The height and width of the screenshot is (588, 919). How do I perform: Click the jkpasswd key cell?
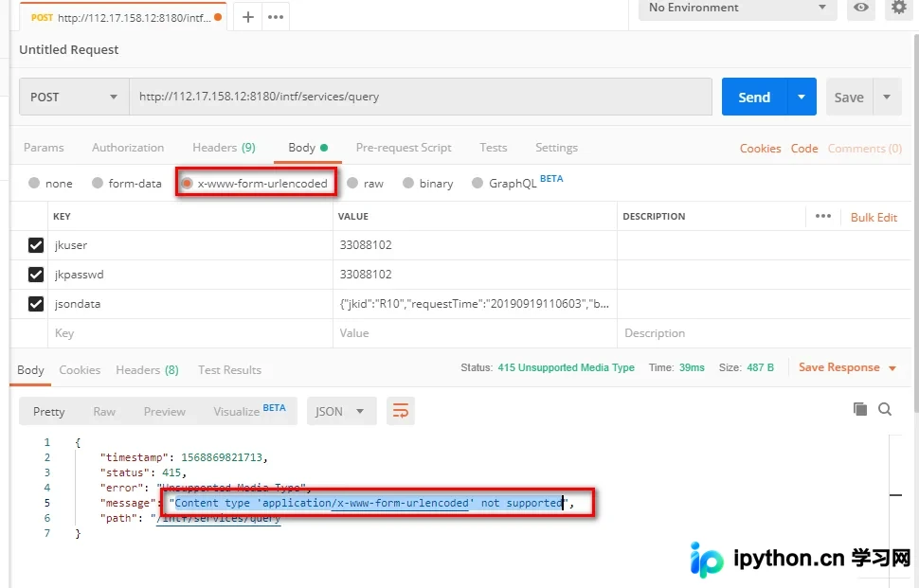189,274
